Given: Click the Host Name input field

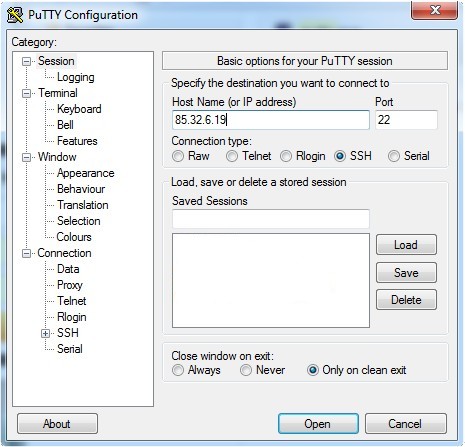Looking at the screenshot, I should click(271, 120).
